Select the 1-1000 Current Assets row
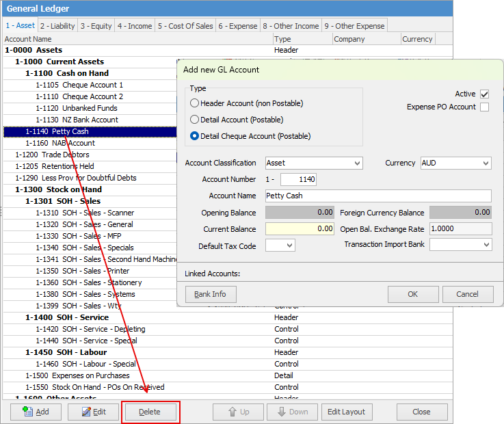504x424 pixels. pos(90,62)
